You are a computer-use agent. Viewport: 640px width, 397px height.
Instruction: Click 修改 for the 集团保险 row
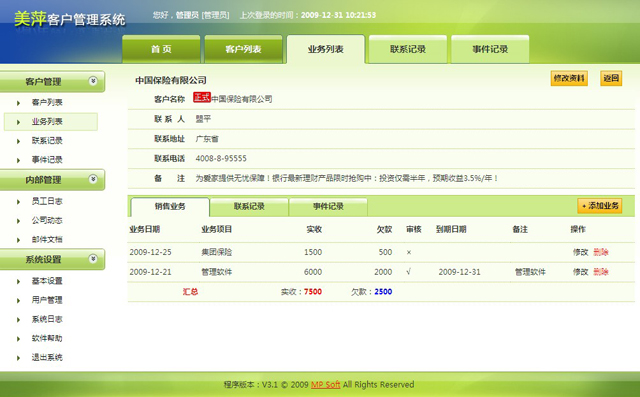[x=580, y=252]
